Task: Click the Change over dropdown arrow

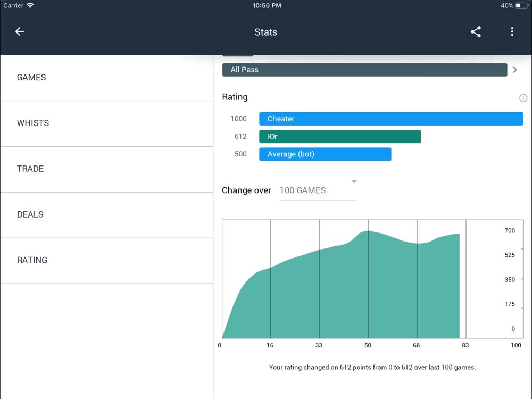Action: 354,182
